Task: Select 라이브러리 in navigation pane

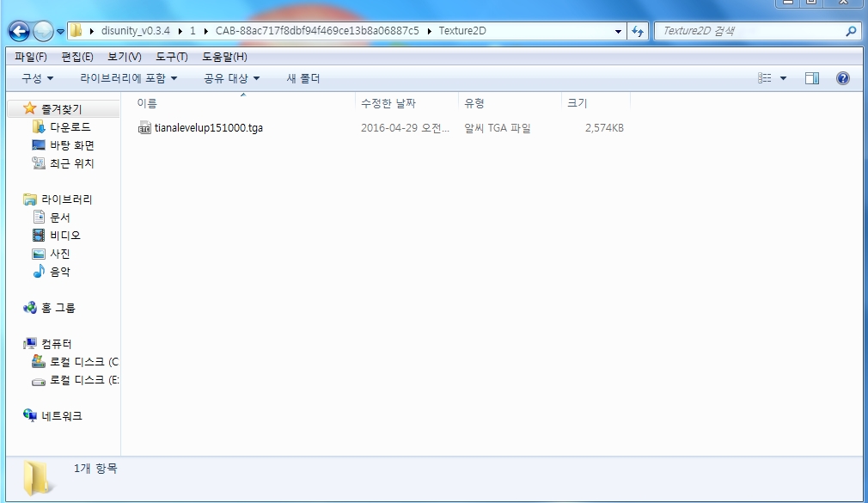Action: pos(66,199)
